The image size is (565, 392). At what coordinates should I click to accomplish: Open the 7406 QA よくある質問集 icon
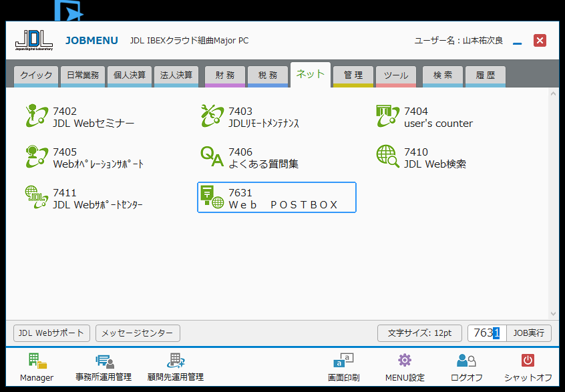(212, 157)
